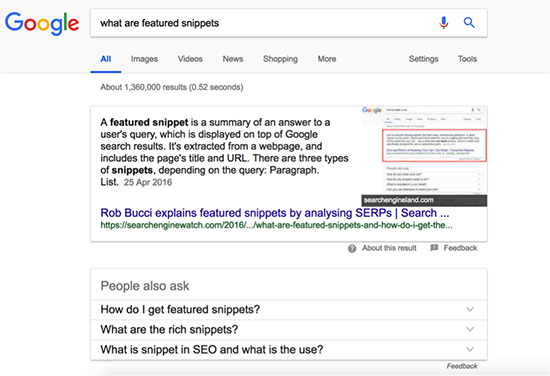Screen dimensions: 550x376
Task: Open the More menu
Action: pos(327,59)
